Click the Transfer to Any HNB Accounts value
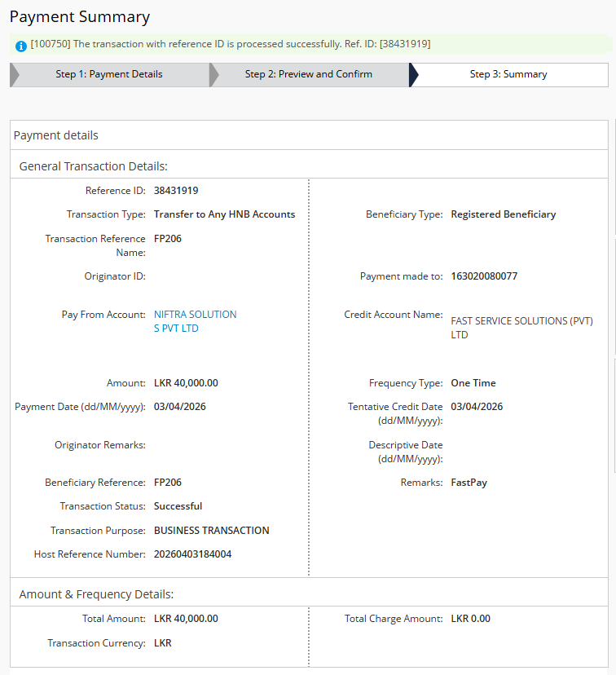Screen dimensions: 616x675 (224, 214)
